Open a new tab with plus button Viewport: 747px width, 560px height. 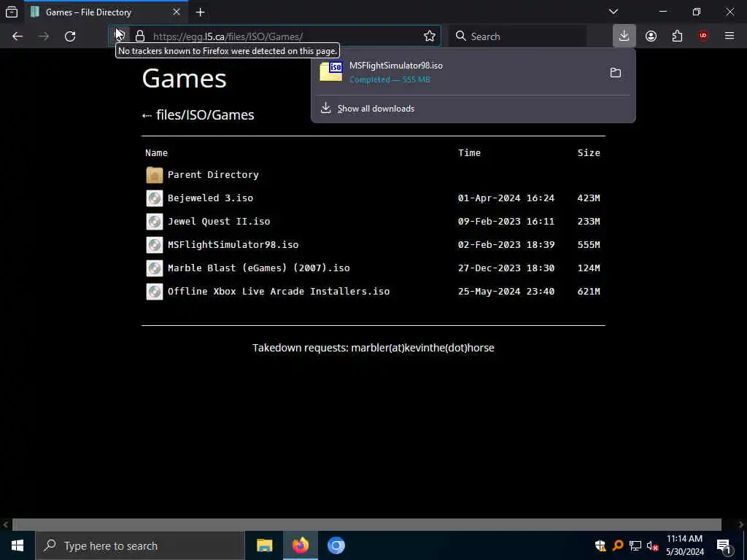click(x=200, y=12)
